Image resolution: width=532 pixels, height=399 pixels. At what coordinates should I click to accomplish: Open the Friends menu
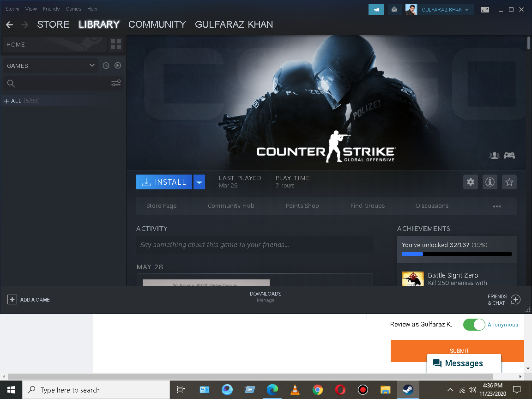click(51, 9)
